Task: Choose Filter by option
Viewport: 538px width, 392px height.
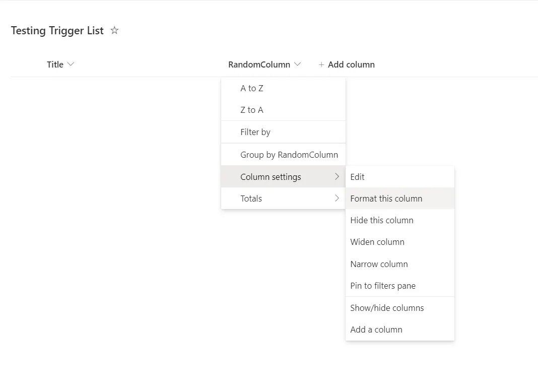Action: click(255, 132)
